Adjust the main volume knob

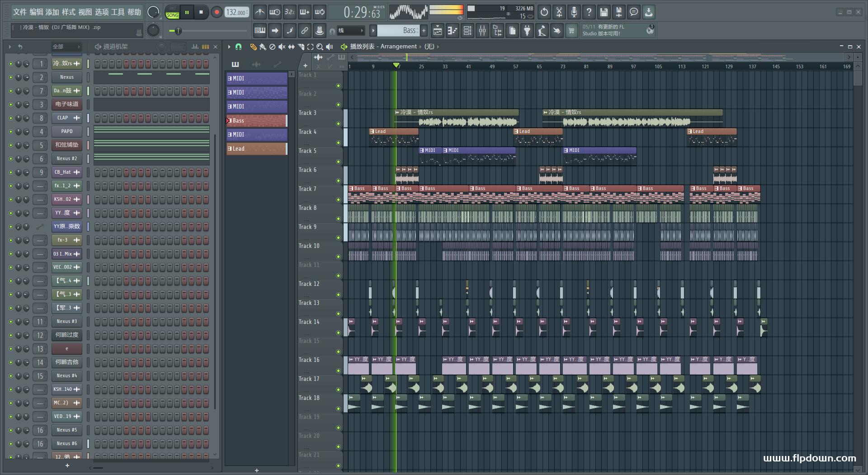click(x=154, y=12)
